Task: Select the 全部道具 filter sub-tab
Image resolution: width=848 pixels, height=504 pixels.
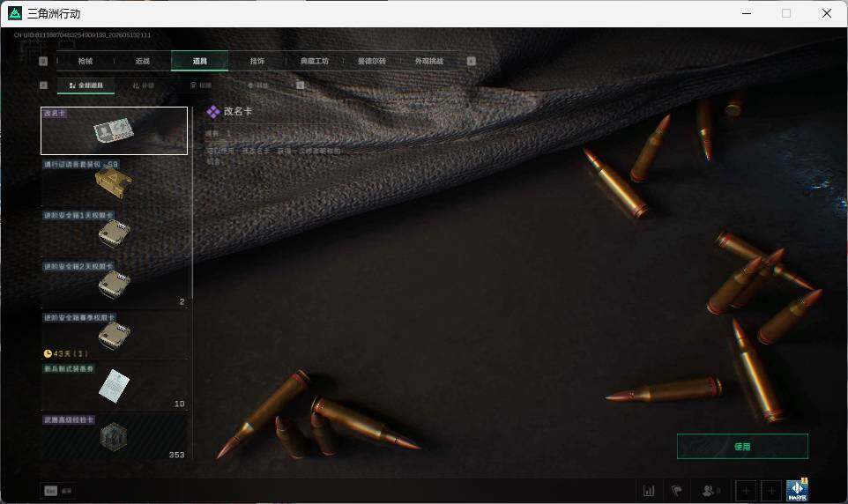Action: click(86, 85)
